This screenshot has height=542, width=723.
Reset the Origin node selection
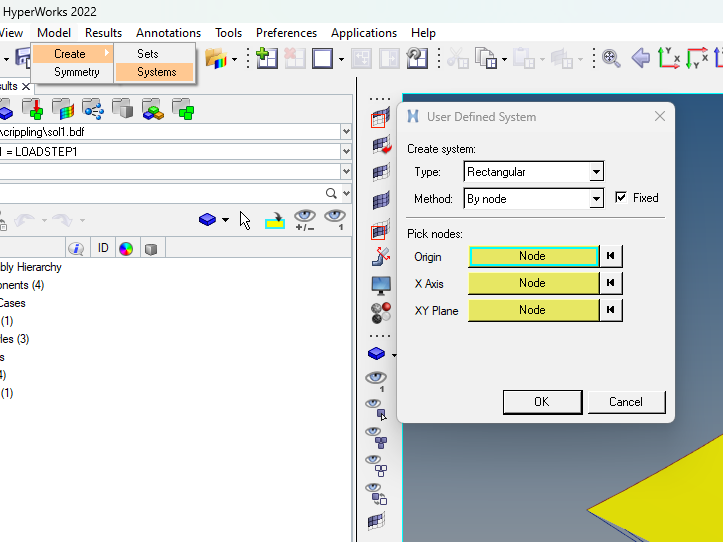[611, 256]
